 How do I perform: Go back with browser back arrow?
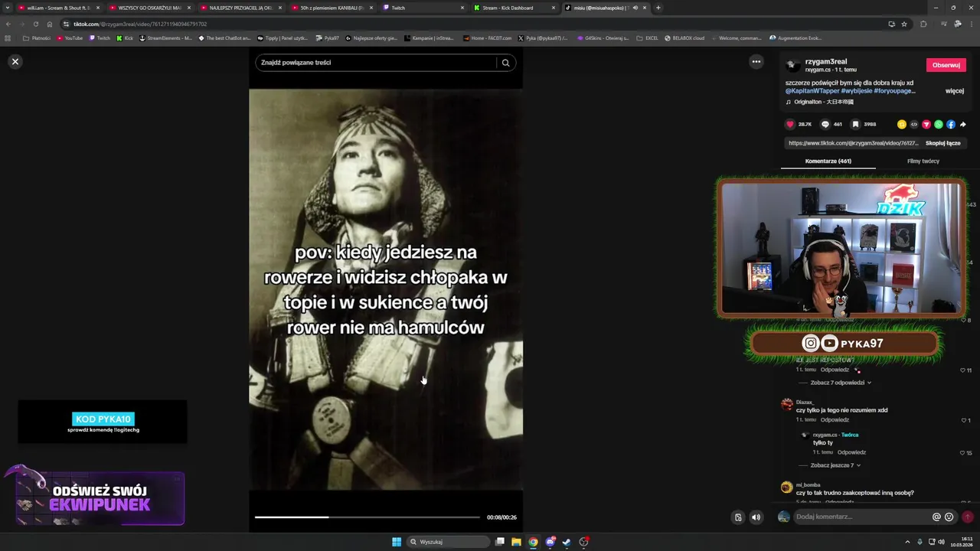(8, 24)
